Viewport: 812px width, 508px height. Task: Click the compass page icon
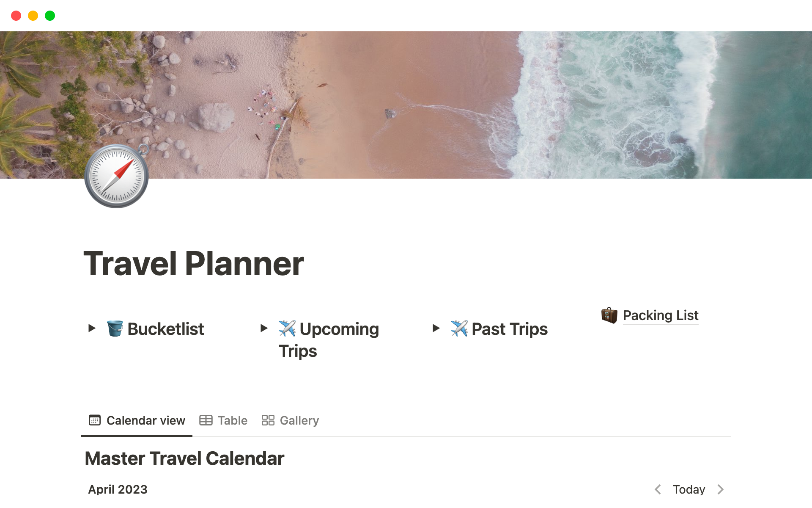tap(116, 176)
